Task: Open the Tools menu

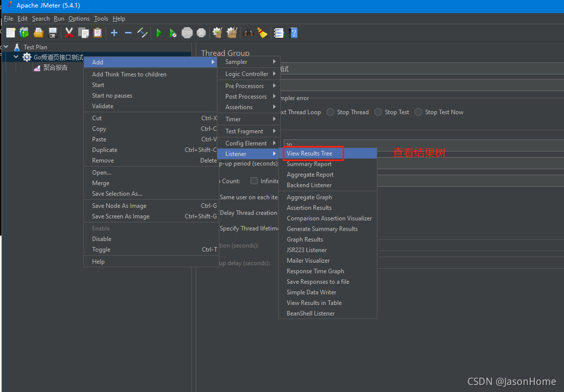Action: [x=101, y=19]
